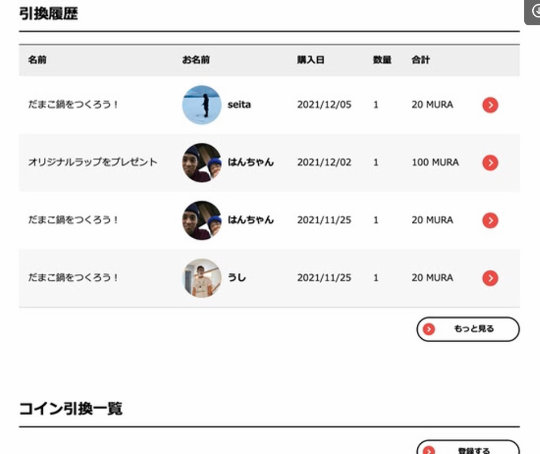
Task: Open red arrow for 100 MURA exchange row
Action: pos(490,163)
